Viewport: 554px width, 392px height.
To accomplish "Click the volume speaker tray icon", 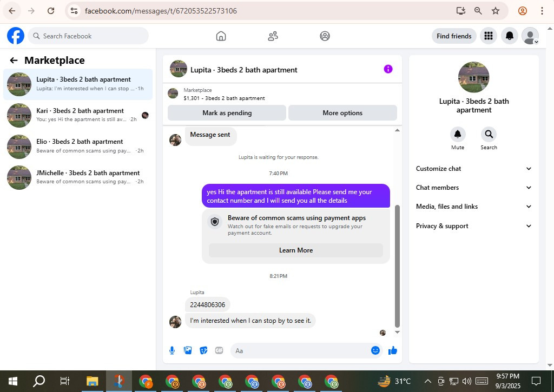I will [x=467, y=381].
